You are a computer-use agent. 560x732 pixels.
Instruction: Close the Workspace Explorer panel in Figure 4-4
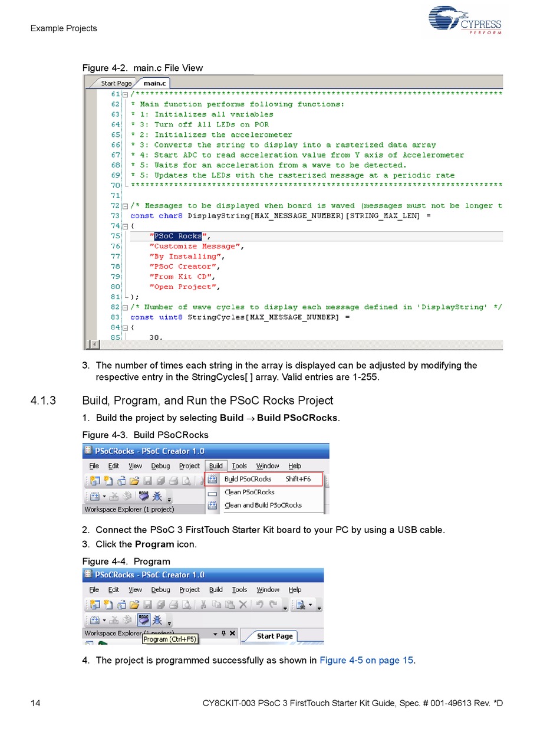pyautogui.click(x=232, y=633)
